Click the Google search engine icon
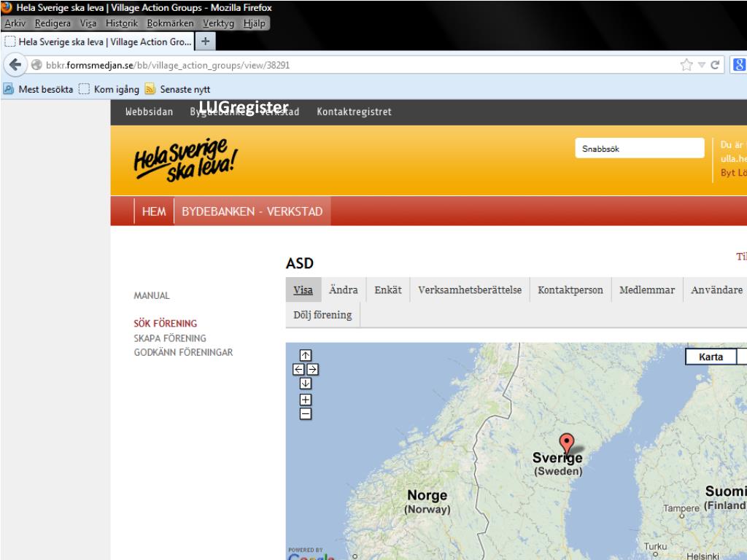 (x=738, y=65)
